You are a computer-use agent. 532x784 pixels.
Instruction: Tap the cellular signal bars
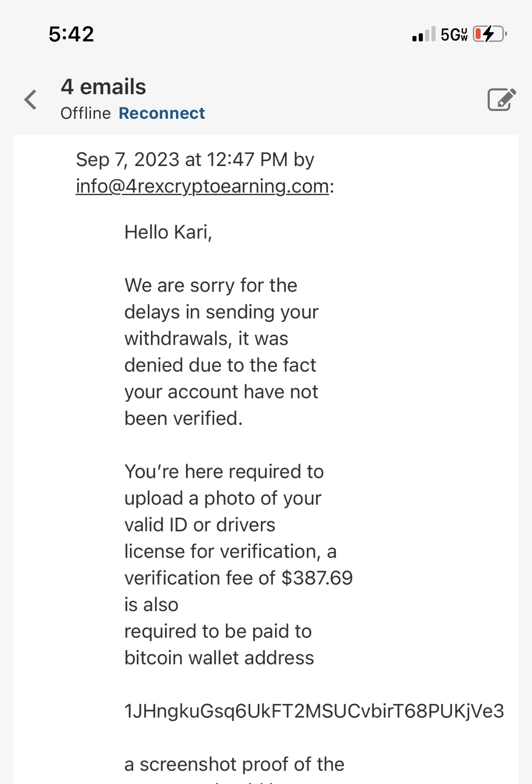click(x=423, y=34)
